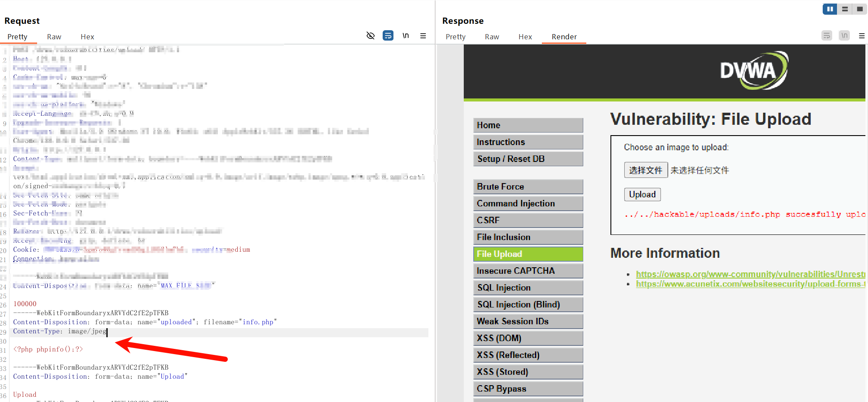Open the owasp.org vulnerabilities link
868x402 pixels.
(x=750, y=274)
